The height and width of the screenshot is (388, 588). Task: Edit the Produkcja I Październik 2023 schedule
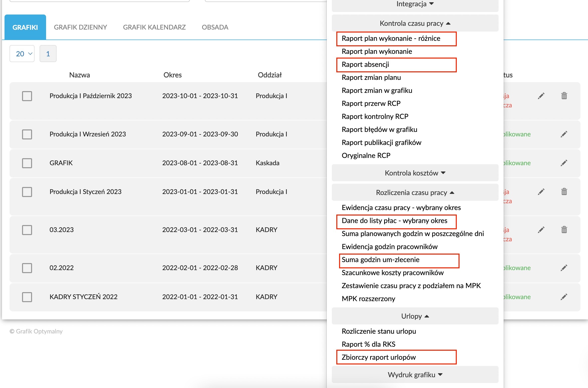541,96
